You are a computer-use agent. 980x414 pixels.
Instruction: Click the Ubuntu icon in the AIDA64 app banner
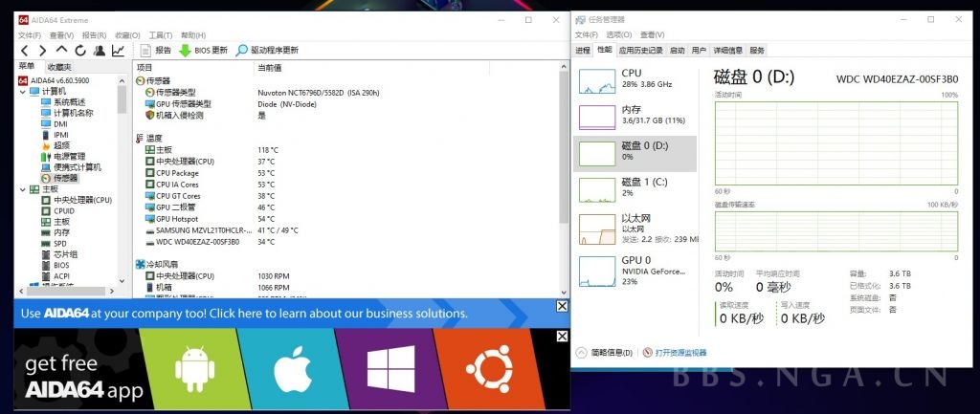click(488, 368)
